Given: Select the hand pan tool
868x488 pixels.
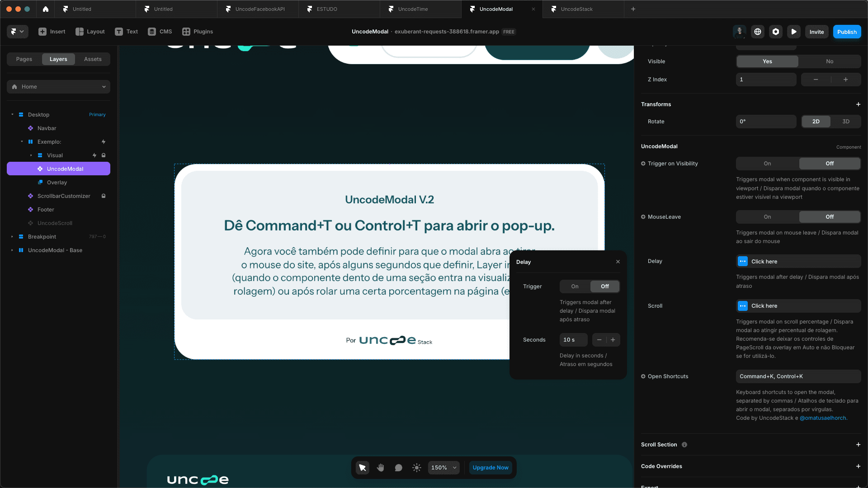Looking at the screenshot, I should click(381, 468).
